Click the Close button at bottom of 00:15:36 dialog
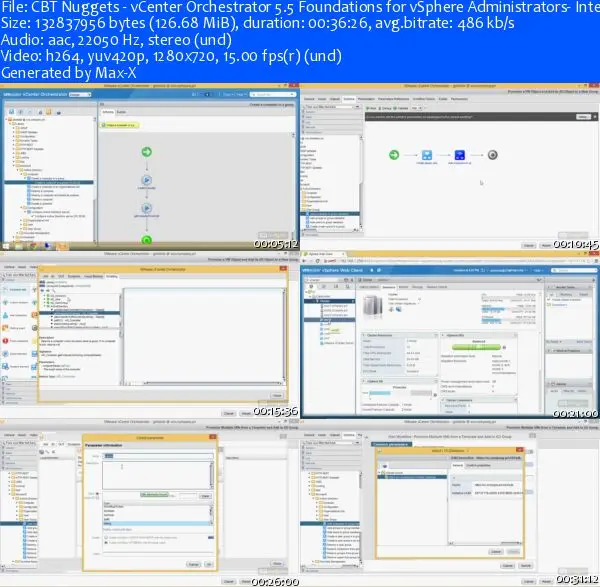 pyautogui.click(x=277, y=395)
